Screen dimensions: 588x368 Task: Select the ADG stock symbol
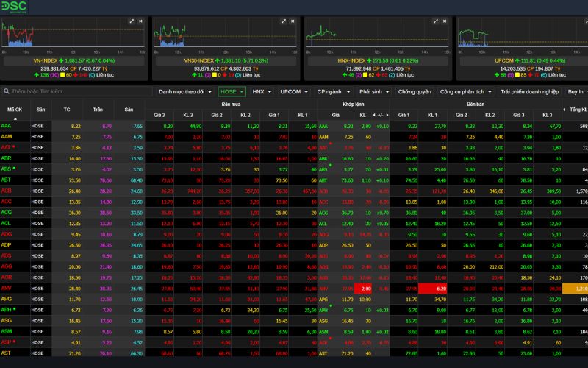tap(7, 234)
